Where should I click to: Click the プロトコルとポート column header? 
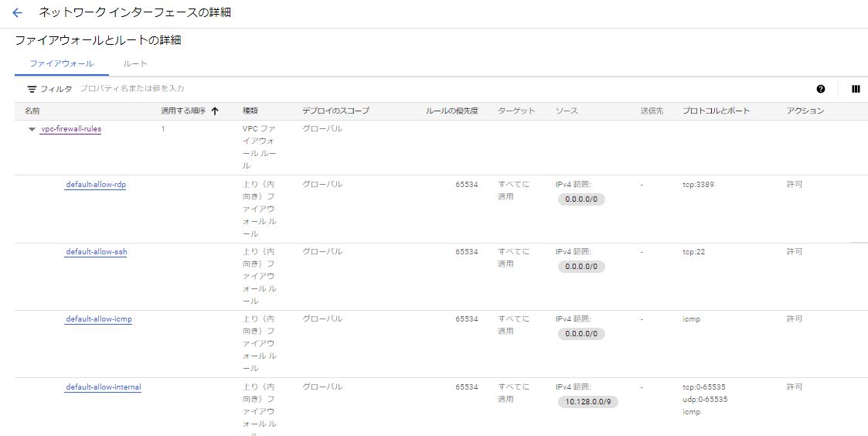click(x=717, y=111)
